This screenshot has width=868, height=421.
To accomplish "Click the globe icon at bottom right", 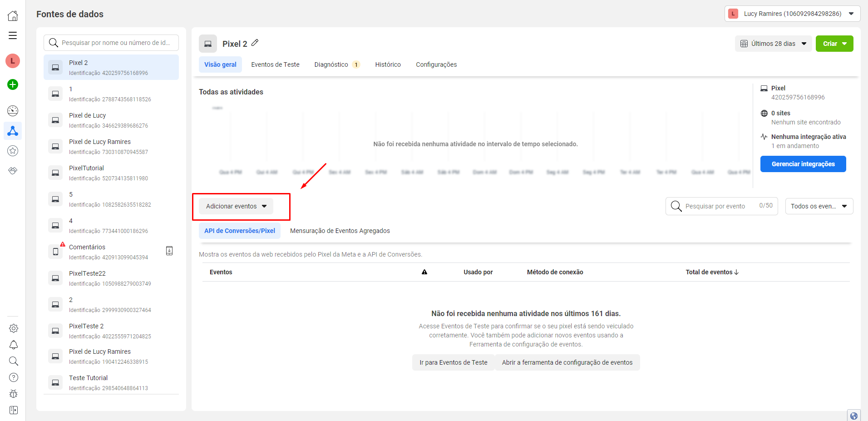I will point(854,416).
